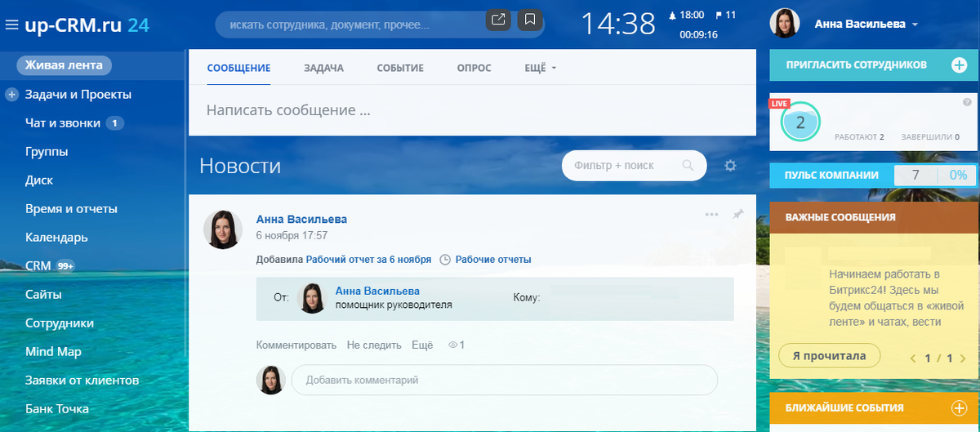Click the Написать сообщение text field
Viewport: 980px width, 432px height.
pyautogui.click(x=472, y=110)
